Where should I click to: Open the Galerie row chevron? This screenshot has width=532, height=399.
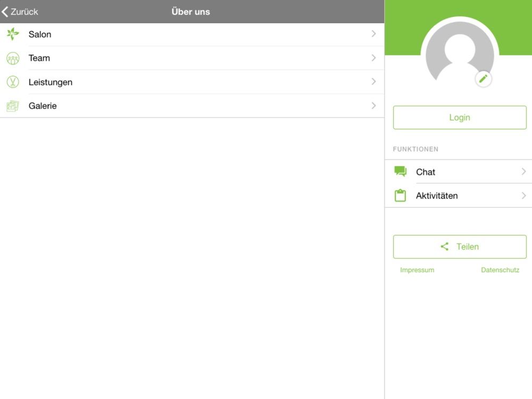point(373,105)
